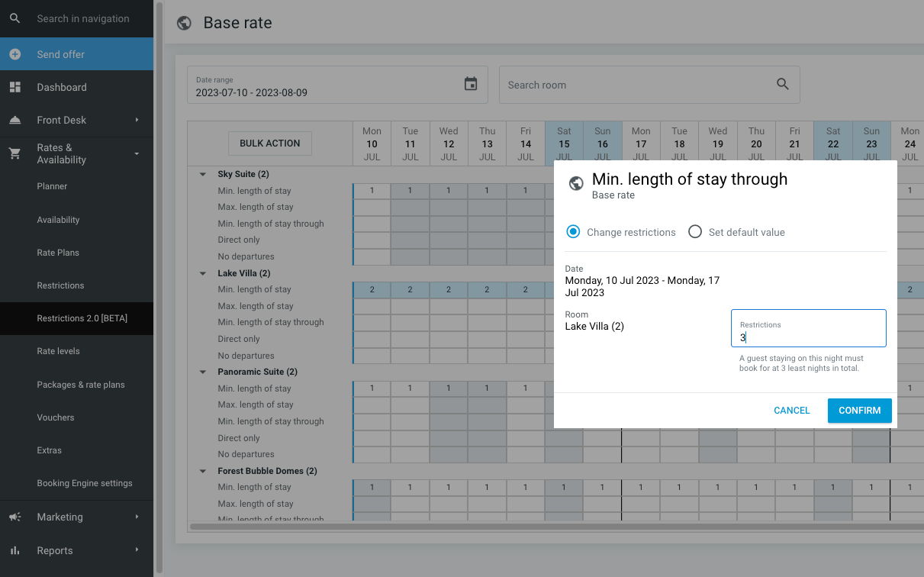
Task: Select the Set default value radio option
Action: (x=695, y=232)
